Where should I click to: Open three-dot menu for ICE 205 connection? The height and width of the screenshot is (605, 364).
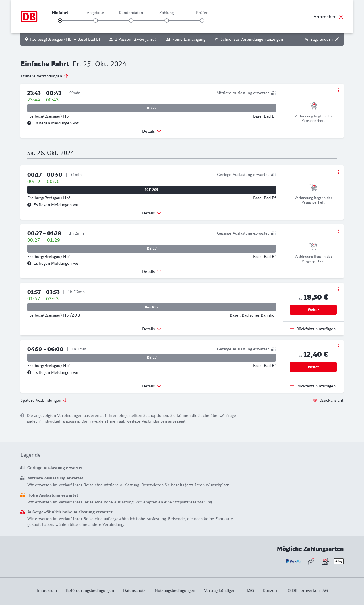click(338, 172)
